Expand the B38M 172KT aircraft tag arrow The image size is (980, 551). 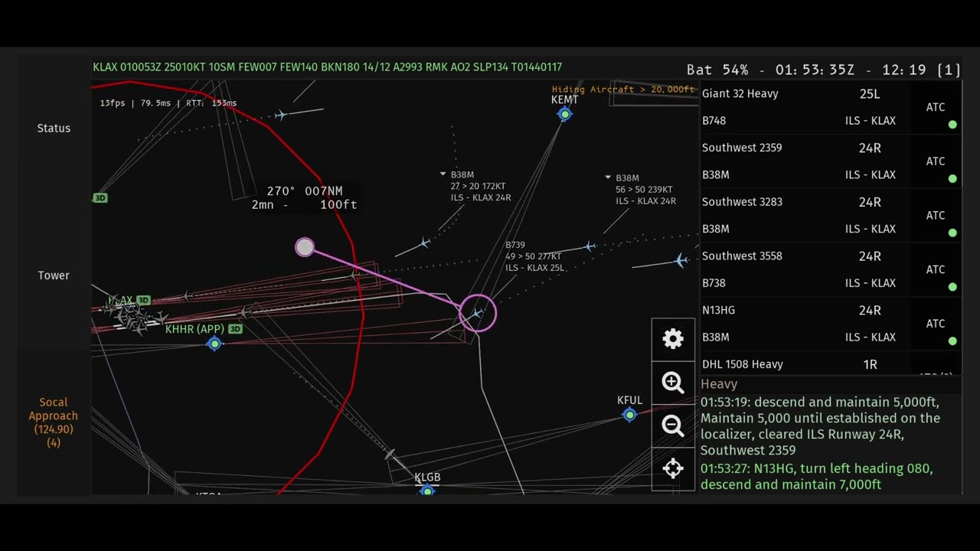tap(443, 174)
